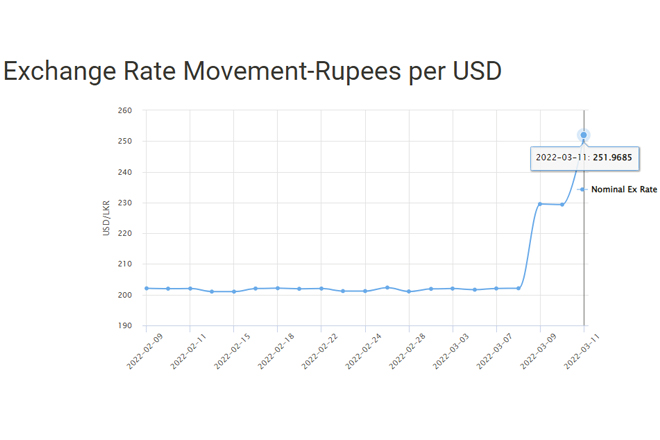Image resolution: width=660 pixels, height=440 pixels.
Task: Click the data point above 2022-02-24
Action: pyautogui.click(x=365, y=291)
